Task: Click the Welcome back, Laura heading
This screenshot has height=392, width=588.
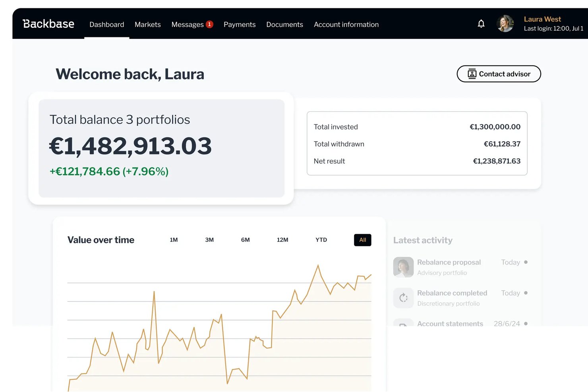Action: (130, 74)
